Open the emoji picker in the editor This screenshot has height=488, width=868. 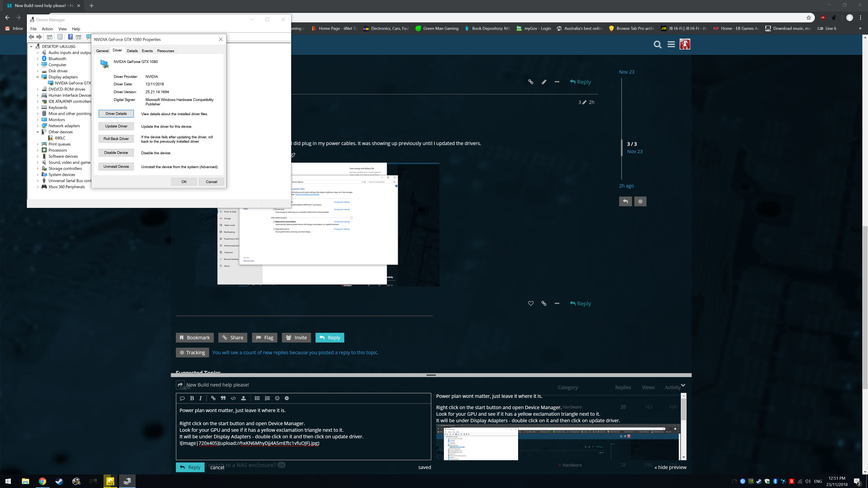point(277,398)
